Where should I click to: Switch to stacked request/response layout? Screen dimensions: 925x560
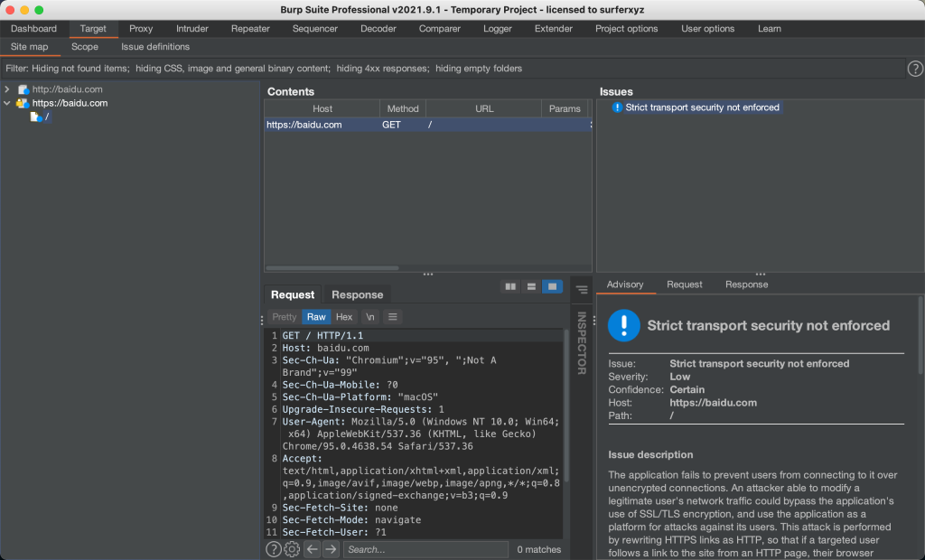point(531,287)
